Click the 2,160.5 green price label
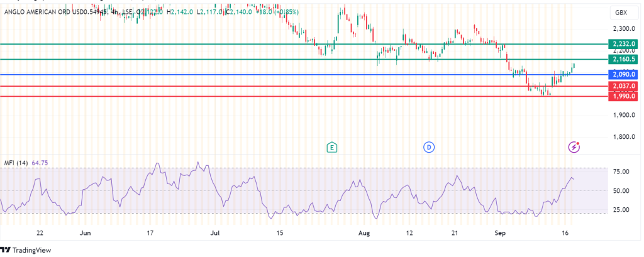Screen dimensions: 644x257 (x=624, y=59)
